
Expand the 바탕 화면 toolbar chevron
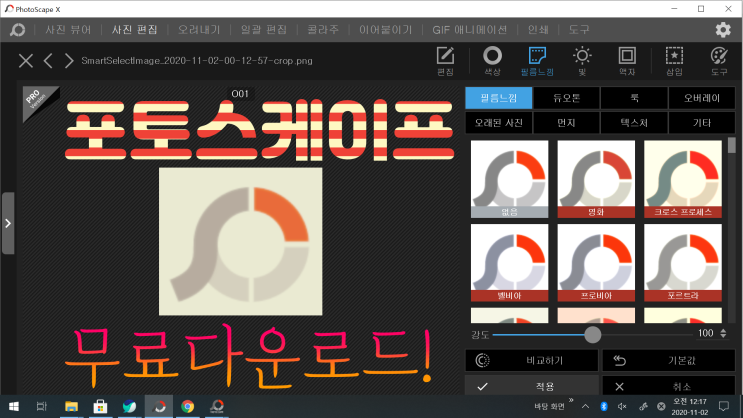click(x=571, y=400)
